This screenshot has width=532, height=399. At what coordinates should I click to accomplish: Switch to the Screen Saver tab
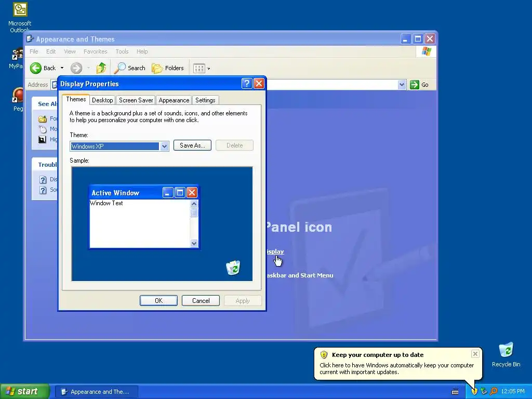(136, 100)
